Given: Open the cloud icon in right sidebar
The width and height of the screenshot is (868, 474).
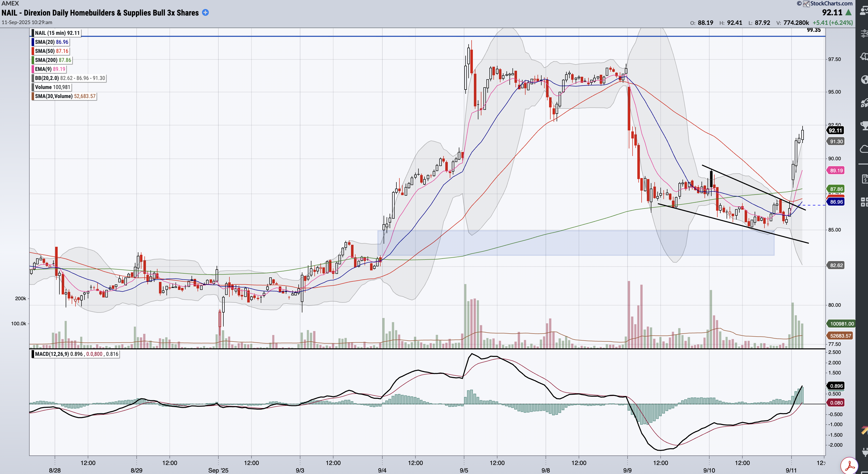Looking at the screenshot, I should (864, 149).
